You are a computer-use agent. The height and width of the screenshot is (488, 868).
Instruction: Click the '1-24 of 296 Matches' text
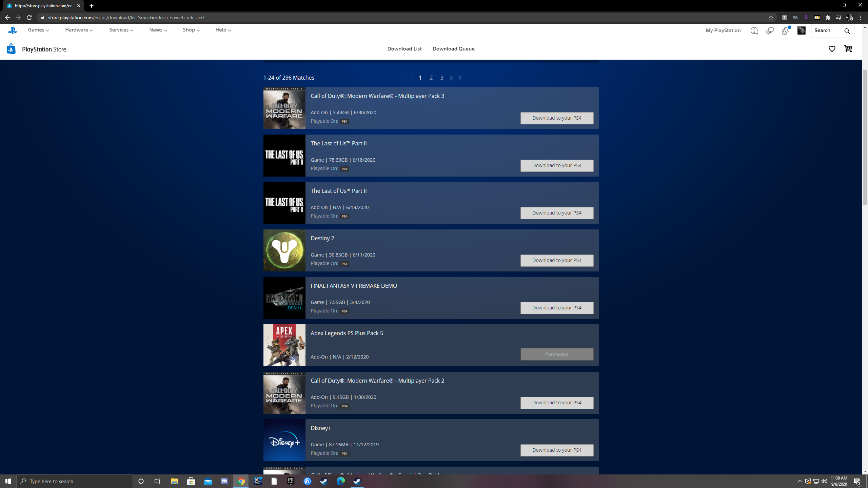(x=289, y=78)
